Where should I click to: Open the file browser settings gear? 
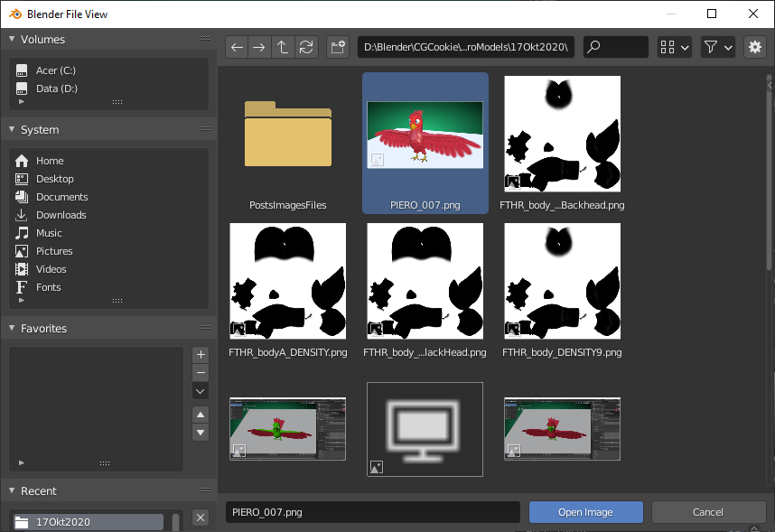(x=755, y=47)
